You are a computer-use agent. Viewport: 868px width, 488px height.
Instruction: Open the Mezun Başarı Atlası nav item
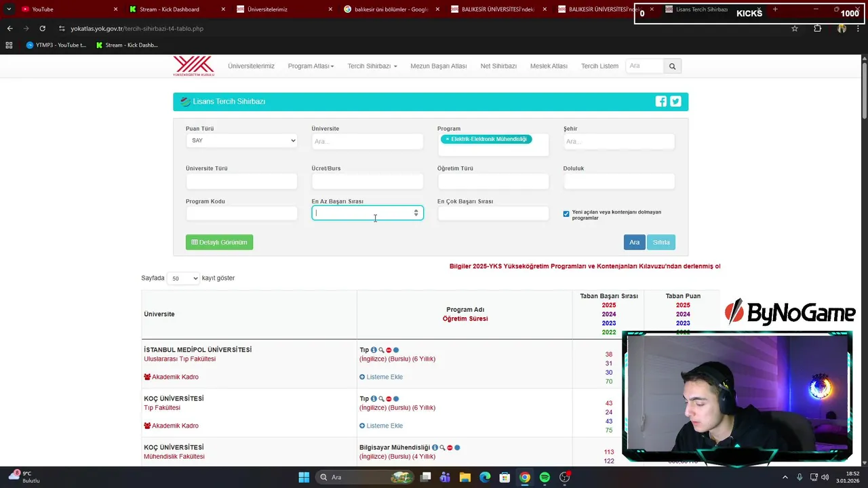tap(439, 66)
